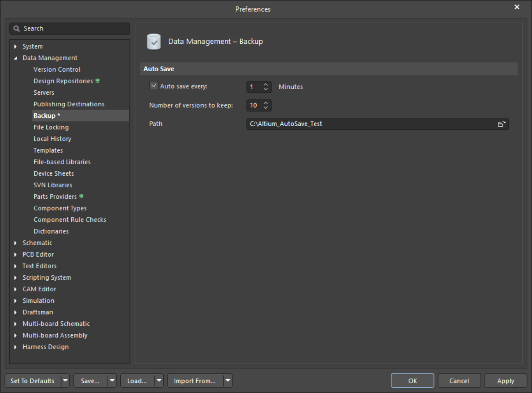The image size is (532, 393).
Task: Expand the Simulation category
Action: [x=16, y=301]
